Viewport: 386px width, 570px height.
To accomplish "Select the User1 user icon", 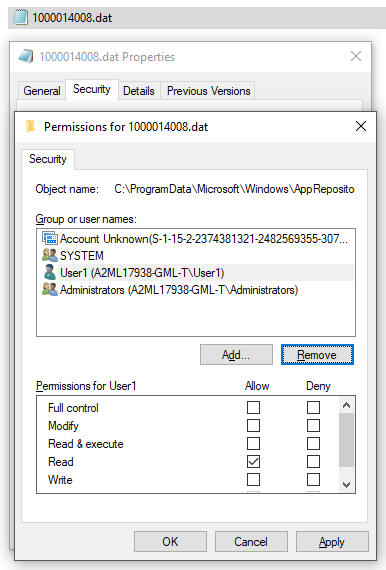I will [50, 272].
